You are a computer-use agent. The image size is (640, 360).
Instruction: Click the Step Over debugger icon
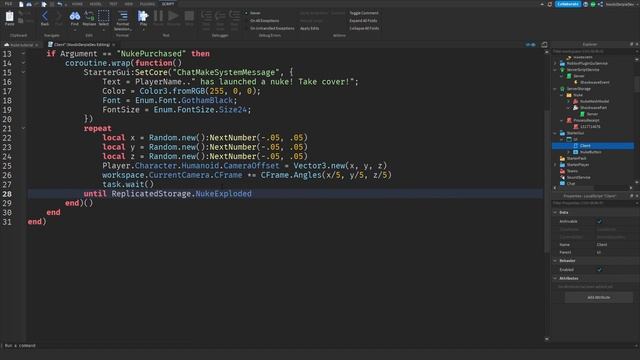point(220,16)
